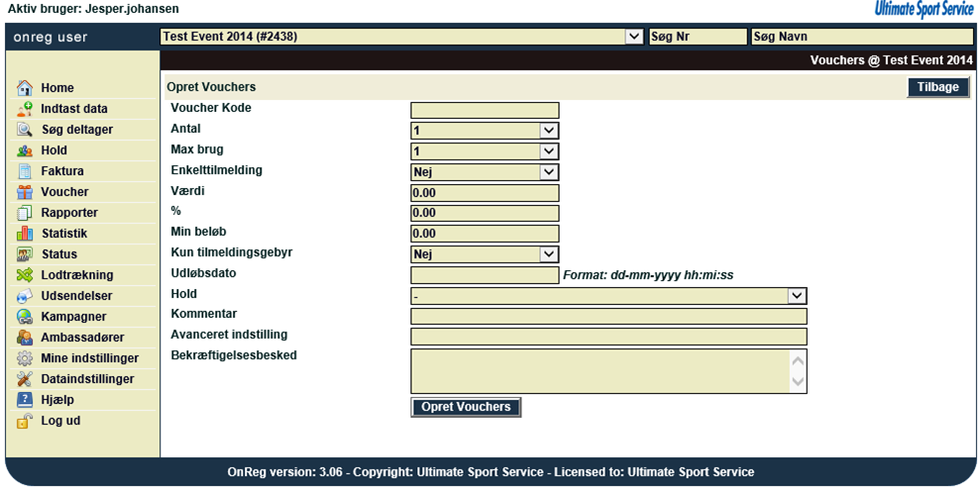Viewport: 980px width, 494px height.
Task: Click the Voucher gift icon
Action: pos(25,192)
